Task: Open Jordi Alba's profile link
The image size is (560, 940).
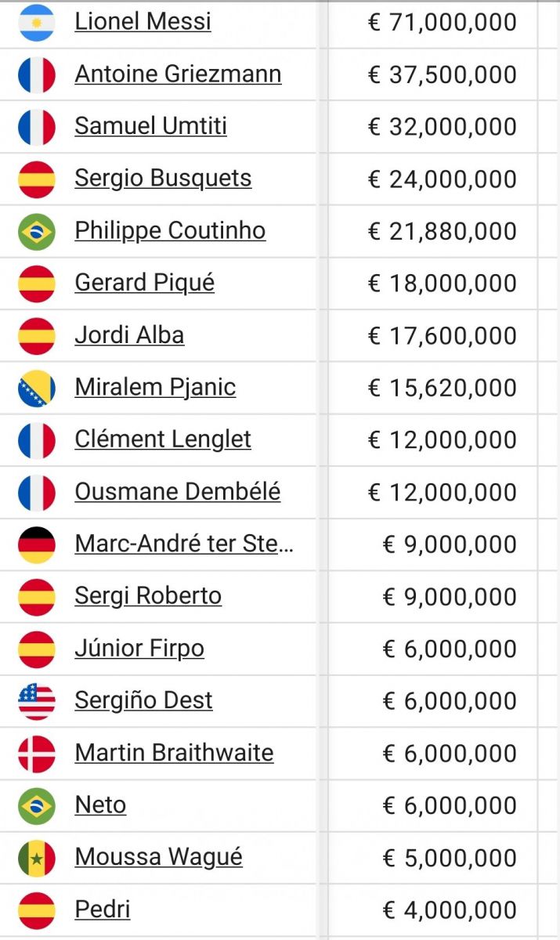Action: coord(129,334)
